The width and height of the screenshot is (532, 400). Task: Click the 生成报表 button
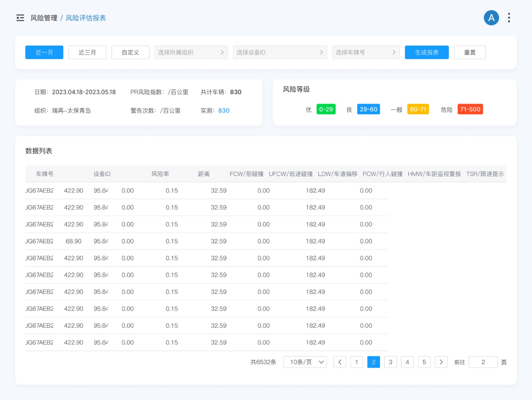pyautogui.click(x=427, y=52)
